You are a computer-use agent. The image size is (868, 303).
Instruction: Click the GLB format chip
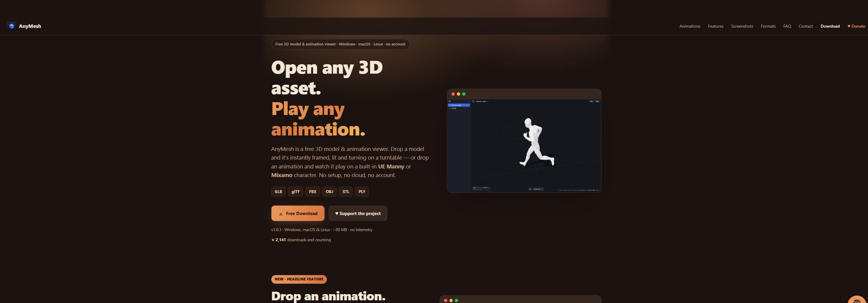tap(278, 191)
